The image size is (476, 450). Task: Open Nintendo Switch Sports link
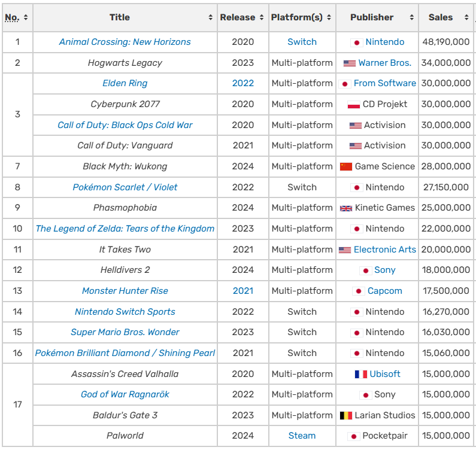125,312
